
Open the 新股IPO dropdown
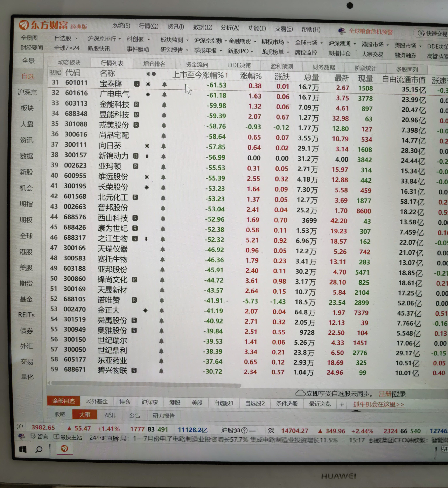pos(252,51)
